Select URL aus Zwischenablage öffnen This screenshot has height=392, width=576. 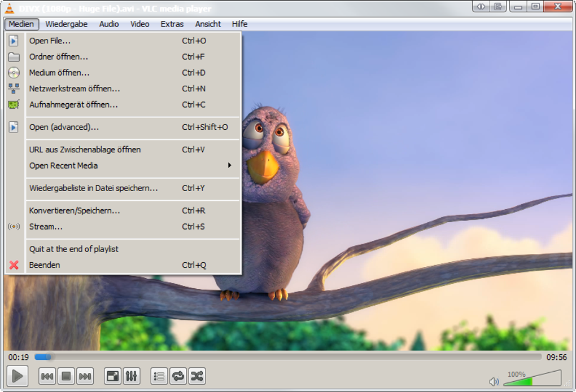pyautogui.click(x=123, y=150)
